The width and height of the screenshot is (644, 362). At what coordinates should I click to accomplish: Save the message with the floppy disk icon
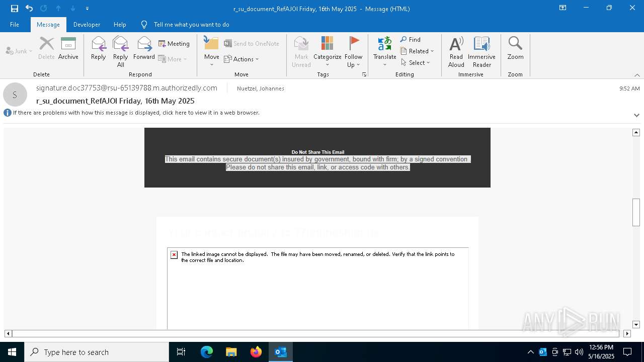tap(15, 9)
